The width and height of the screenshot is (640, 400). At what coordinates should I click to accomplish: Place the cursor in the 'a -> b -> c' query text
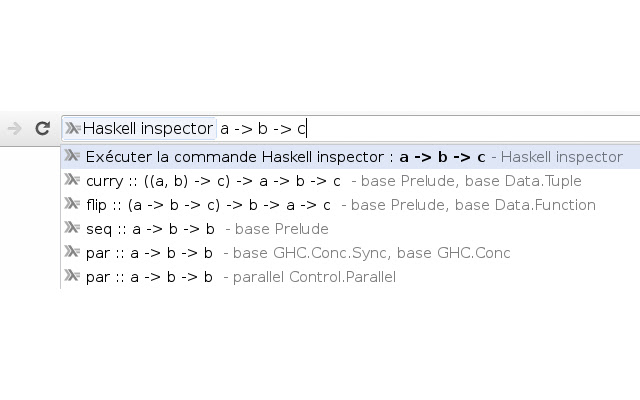(262, 128)
